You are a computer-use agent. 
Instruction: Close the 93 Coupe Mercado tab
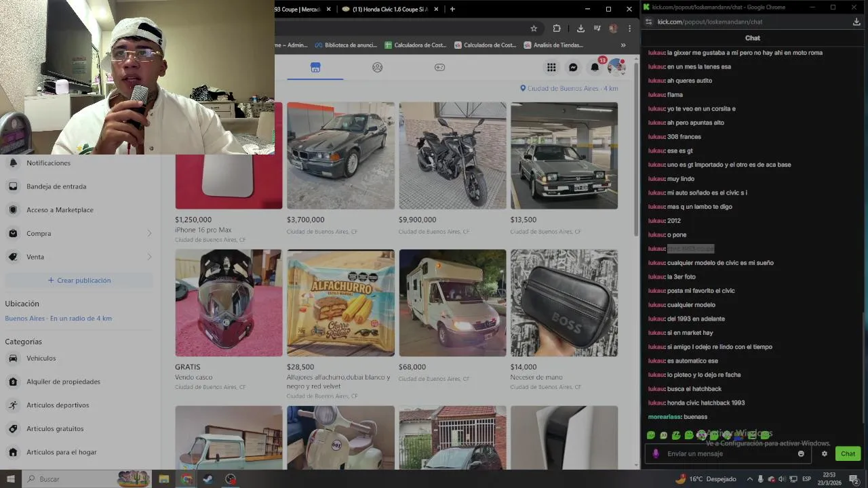(329, 9)
